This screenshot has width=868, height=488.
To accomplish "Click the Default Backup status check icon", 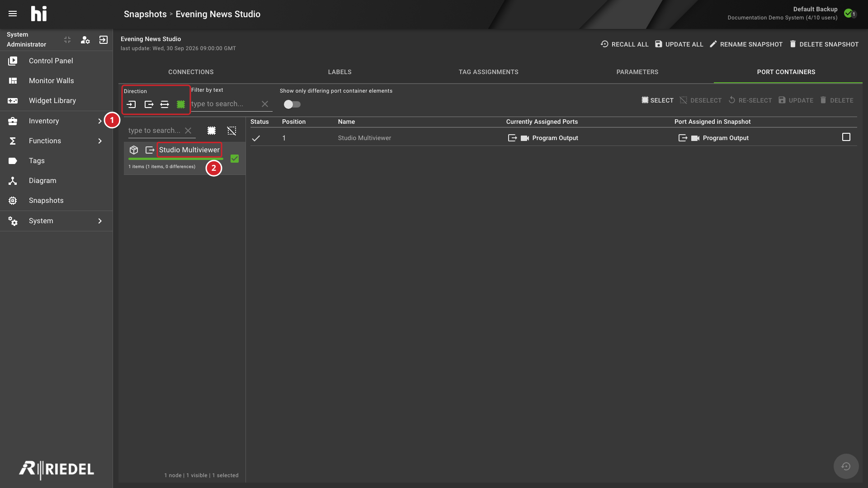I will pos(849,13).
